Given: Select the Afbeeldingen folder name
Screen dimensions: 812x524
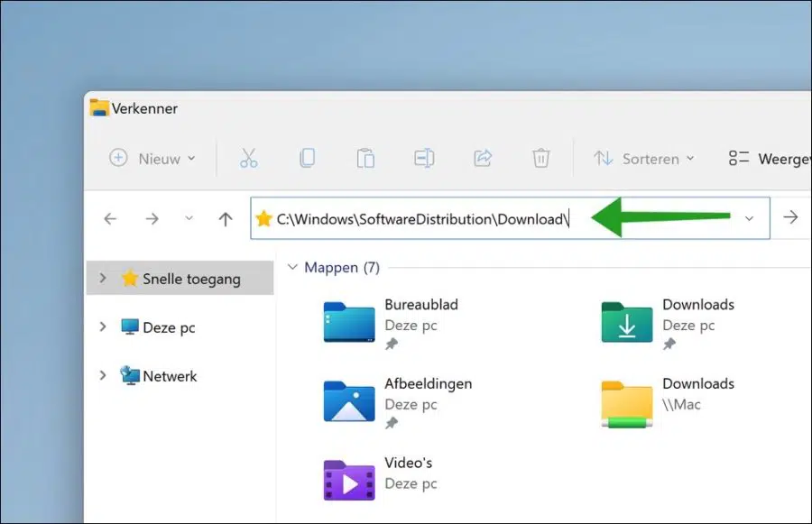Looking at the screenshot, I should click(429, 383).
